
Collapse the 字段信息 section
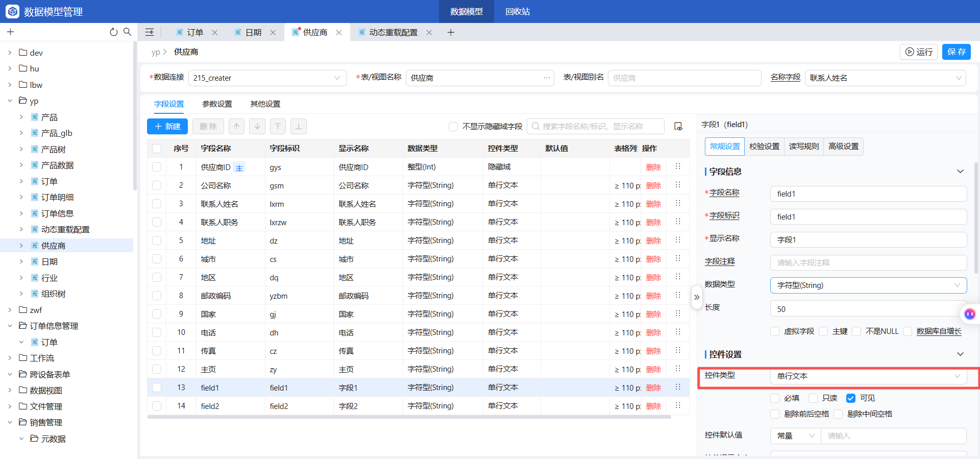point(960,172)
